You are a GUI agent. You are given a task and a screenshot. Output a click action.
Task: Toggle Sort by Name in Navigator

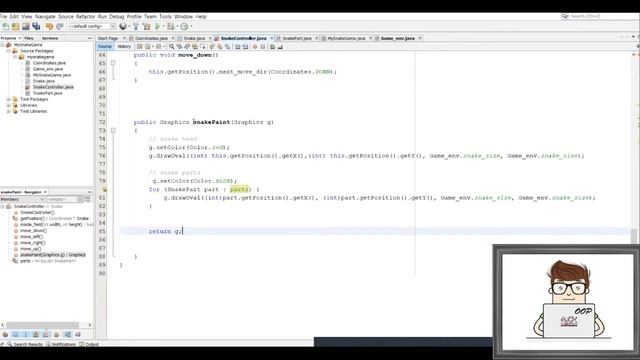pyautogui.click(x=67, y=335)
